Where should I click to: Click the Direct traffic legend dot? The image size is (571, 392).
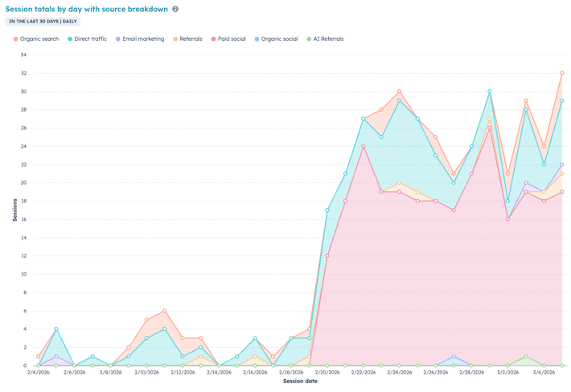(71, 39)
